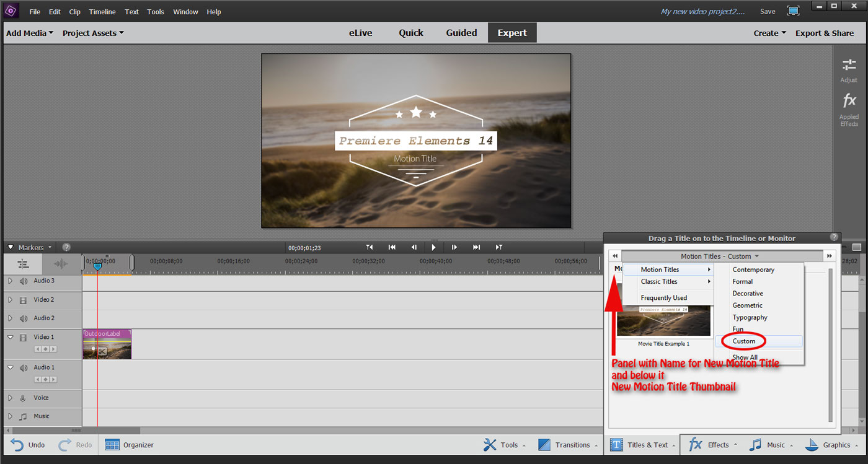Show next titles with double-right arrow

click(x=829, y=256)
